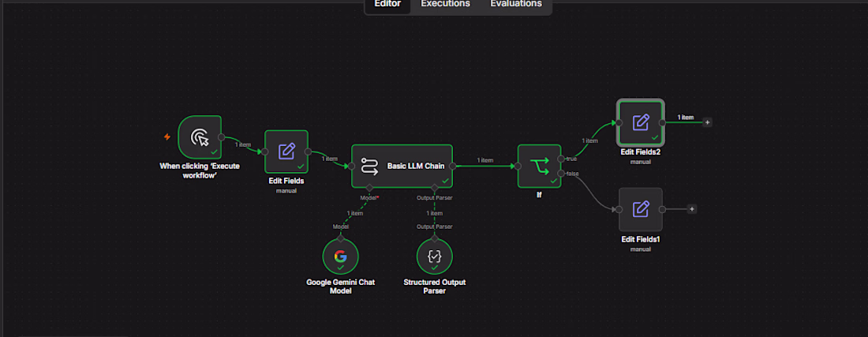Click the plus button after Edit Fields2
Viewport: 868px width, 337px height.
tap(708, 122)
